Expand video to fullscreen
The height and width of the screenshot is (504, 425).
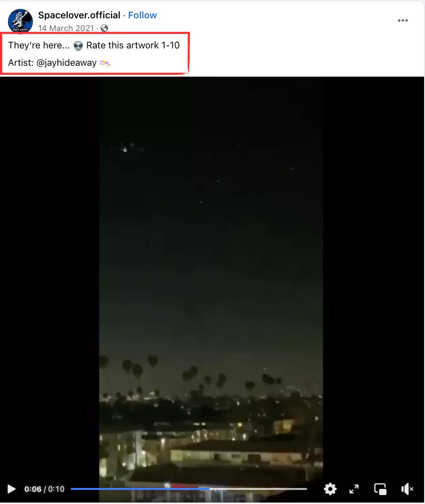pyautogui.click(x=354, y=489)
